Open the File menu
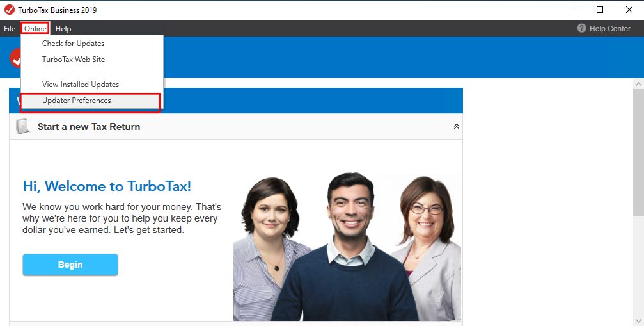The height and width of the screenshot is (326, 644). [x=10, y=29]
